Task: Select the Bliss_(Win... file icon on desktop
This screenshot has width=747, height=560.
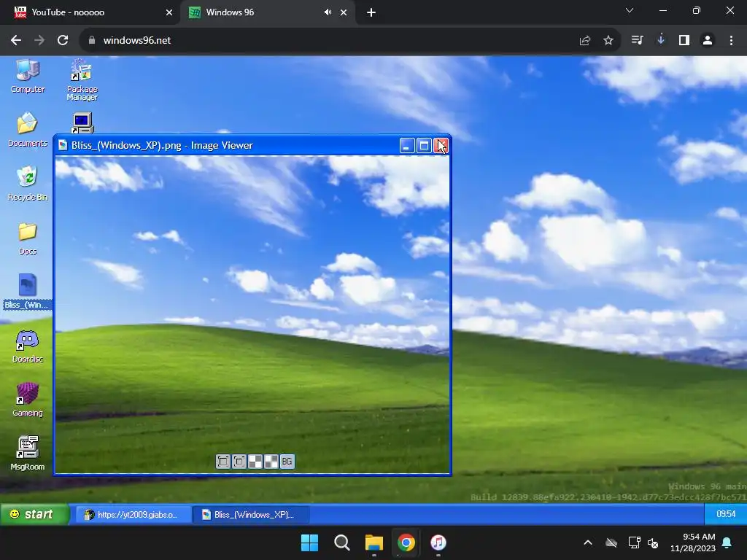Action: (27, 291)
